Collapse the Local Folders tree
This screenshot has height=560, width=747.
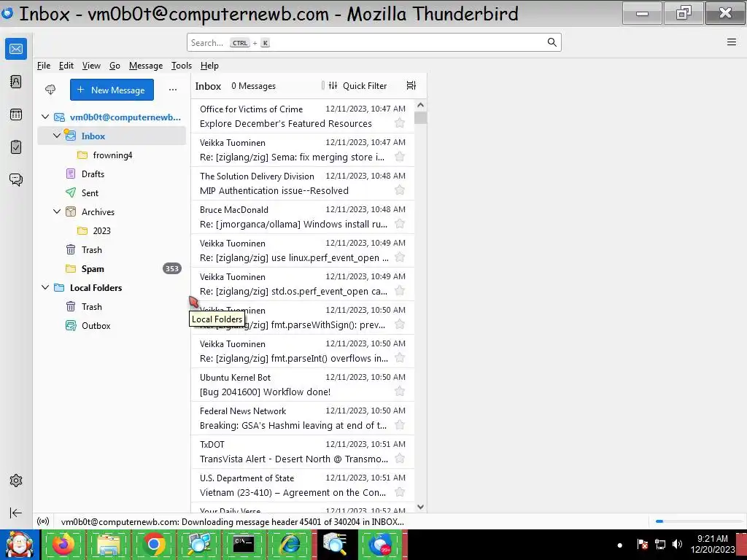click(x=45, y=287)
